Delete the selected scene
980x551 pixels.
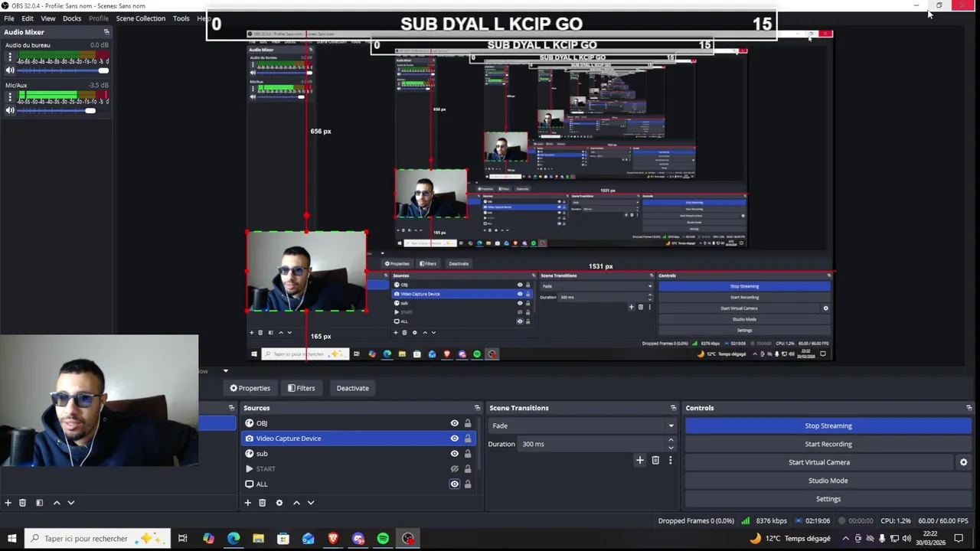pos(22,503)
